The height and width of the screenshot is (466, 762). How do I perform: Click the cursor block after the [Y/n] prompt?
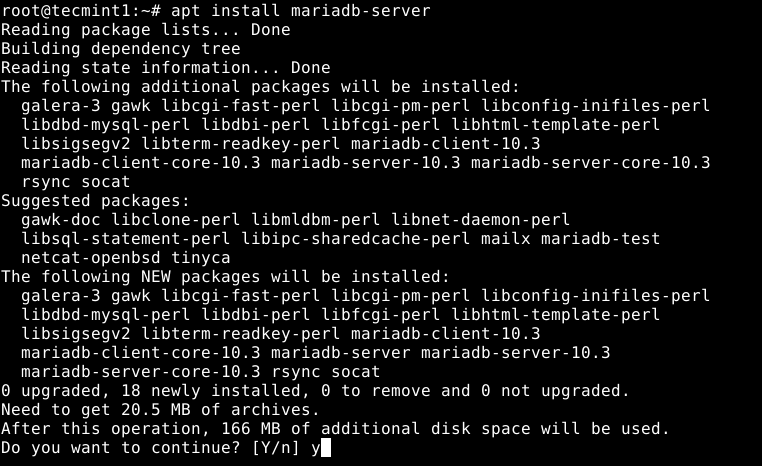[325, 448]
